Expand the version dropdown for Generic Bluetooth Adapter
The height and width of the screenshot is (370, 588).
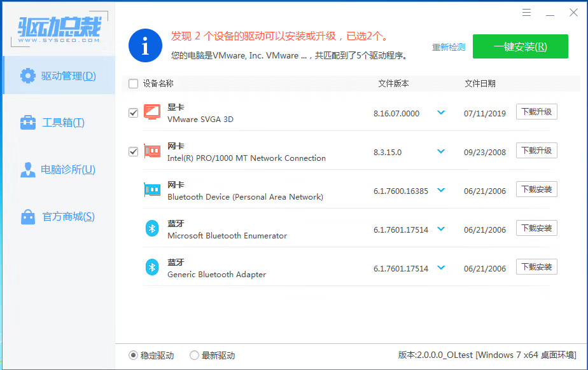pos(442,268)
